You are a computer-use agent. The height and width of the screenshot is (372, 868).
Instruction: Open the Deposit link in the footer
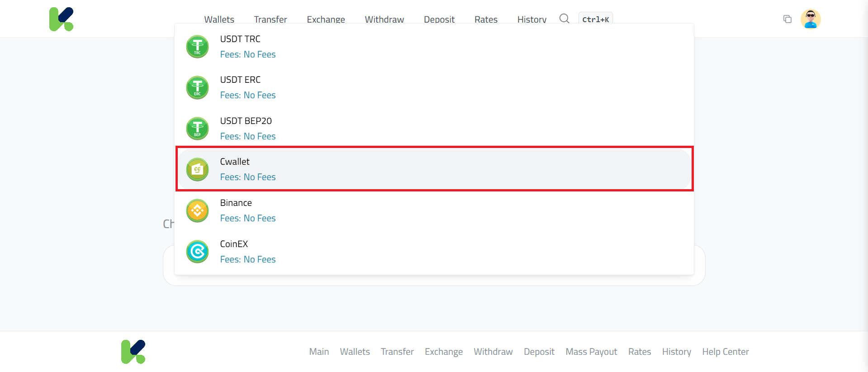pyautogui.click(x=539, y=352)
